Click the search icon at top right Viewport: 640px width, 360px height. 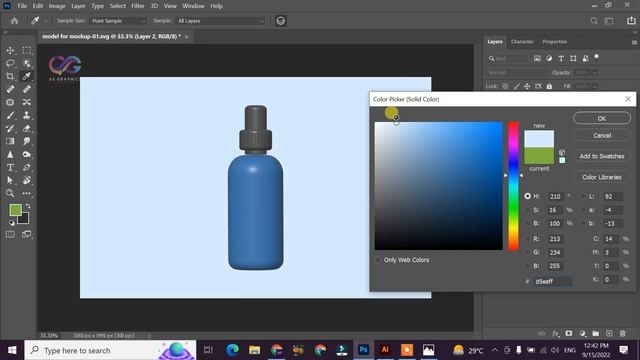pos(594,21)
